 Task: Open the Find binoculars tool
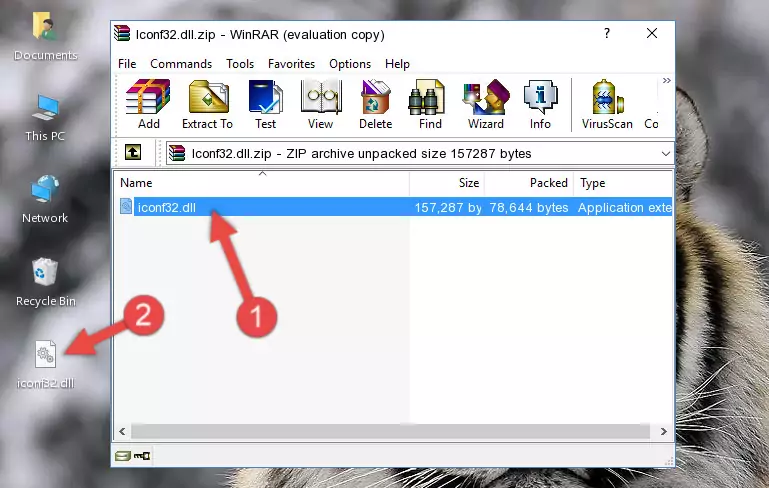[430, 104]
